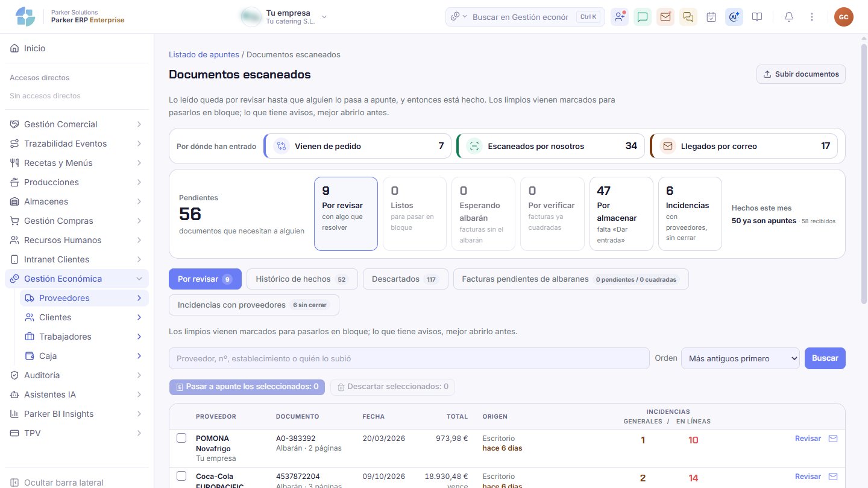Click the mail icon in POMONA row
Viewport: 868px width, 488px height.
pos(833,439)
